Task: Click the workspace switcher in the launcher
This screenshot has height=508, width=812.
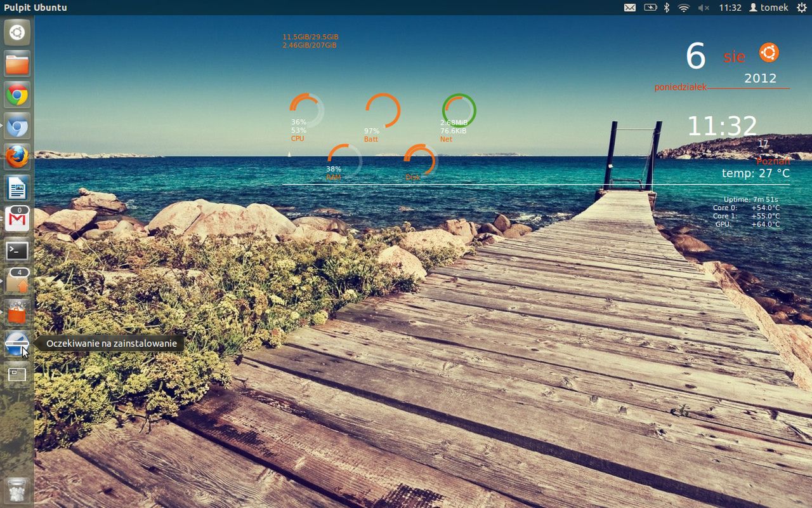Action: 17,374
